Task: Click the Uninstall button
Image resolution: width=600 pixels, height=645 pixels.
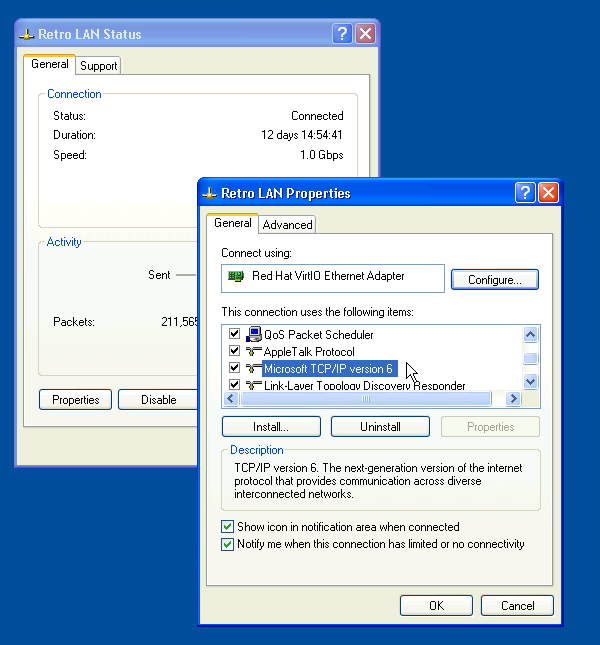Action: 380,427
